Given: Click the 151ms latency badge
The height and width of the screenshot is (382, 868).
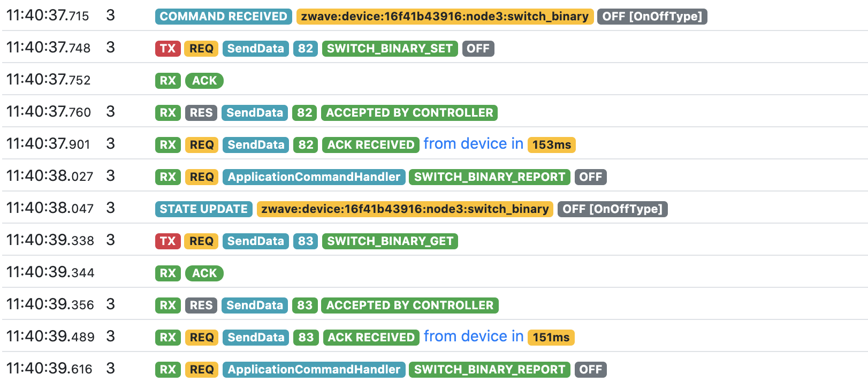Looking at the screenshot, I should (x=551, y=338).
